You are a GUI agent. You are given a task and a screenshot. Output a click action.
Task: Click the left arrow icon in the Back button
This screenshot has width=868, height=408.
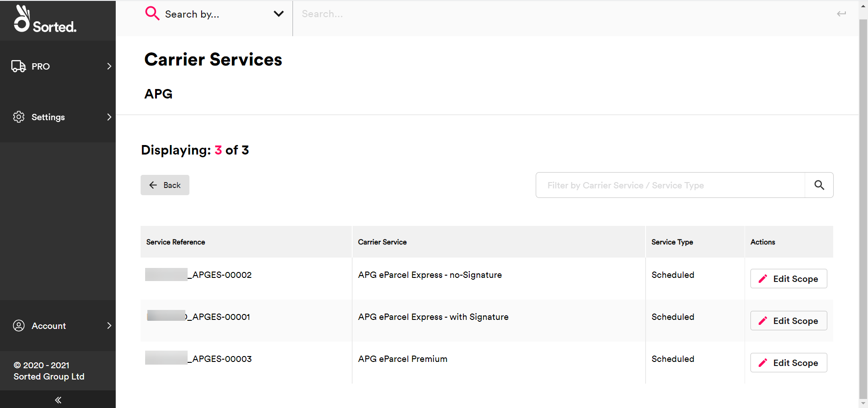pyautogui.click(x=153, y=185)
